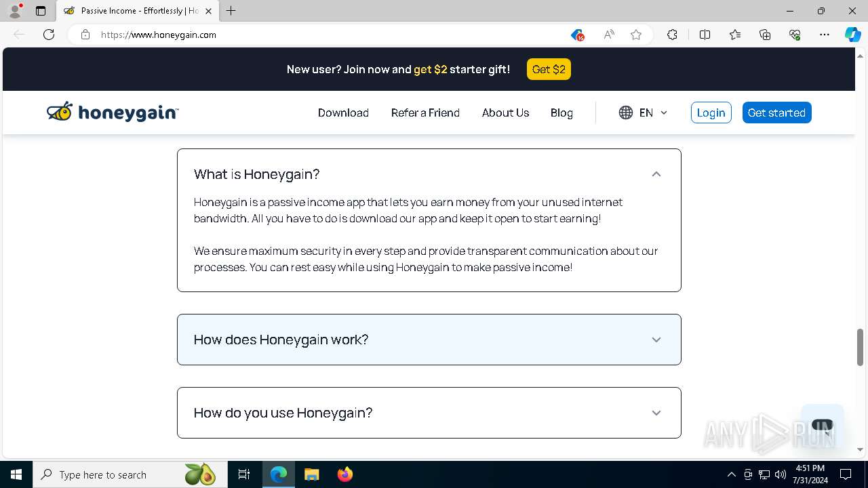Open Collections icon
This screenshot has width=868, height=488.
[765, 35]
